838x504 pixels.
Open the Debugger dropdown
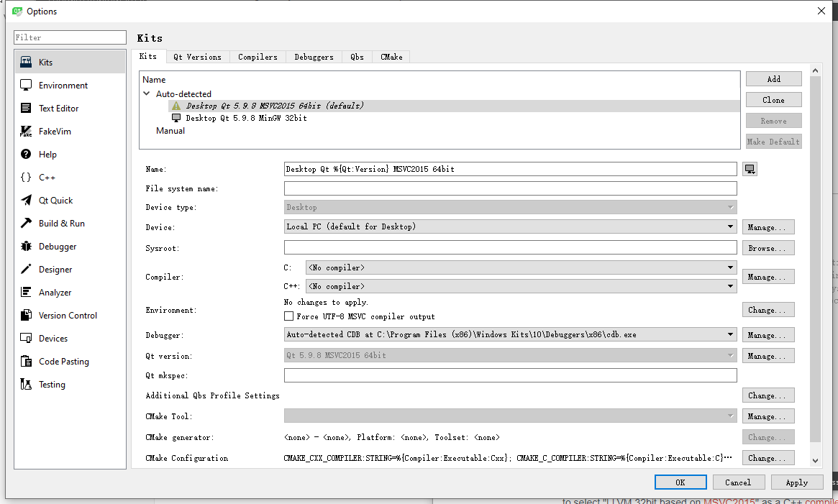511,334
